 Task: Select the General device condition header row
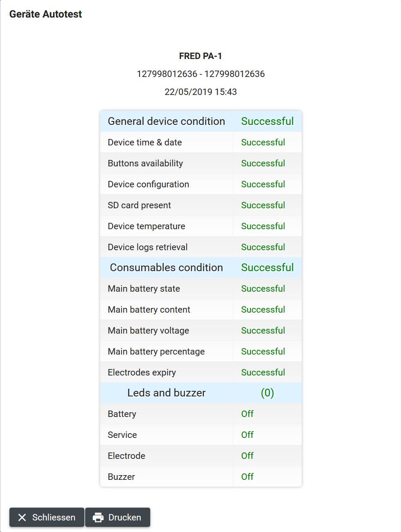(x=201, y=121)
